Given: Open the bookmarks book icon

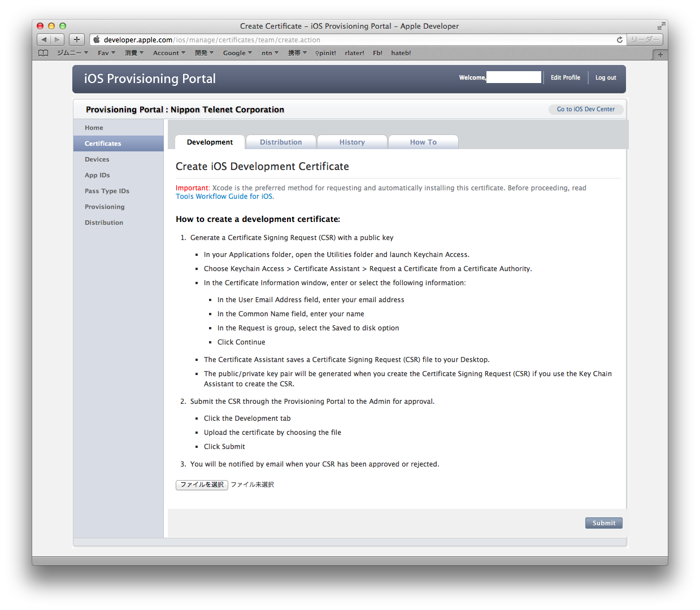Looking at the screenshot, I should pos(44,53).
